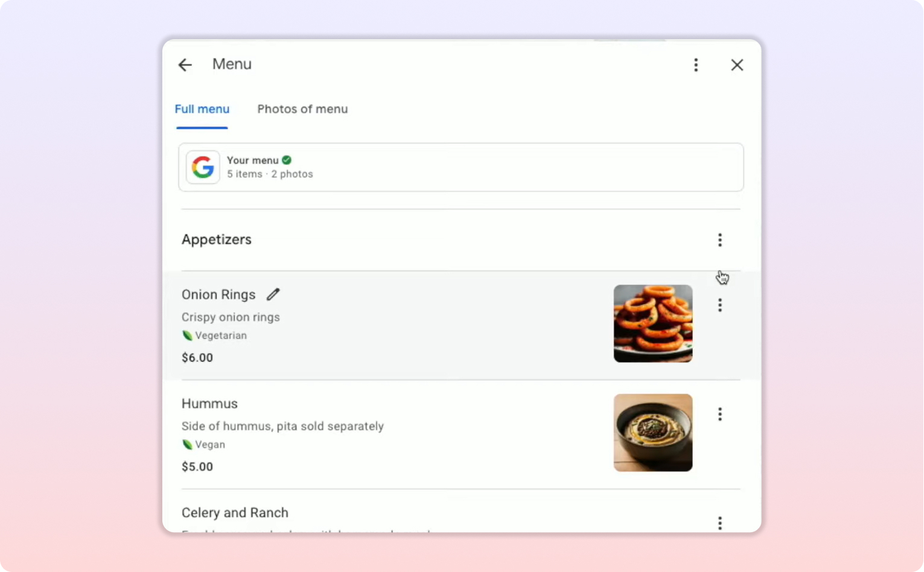The width and height of the screenshot is (924, 572).
Task: Open the Menu header three-dot options
Action: pyautogui.click(x=696, y=65)
